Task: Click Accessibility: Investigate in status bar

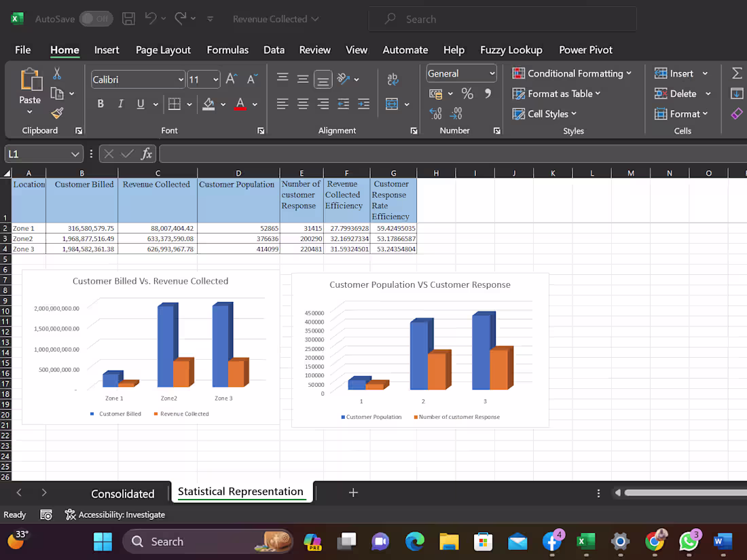Action: [115, 515]
